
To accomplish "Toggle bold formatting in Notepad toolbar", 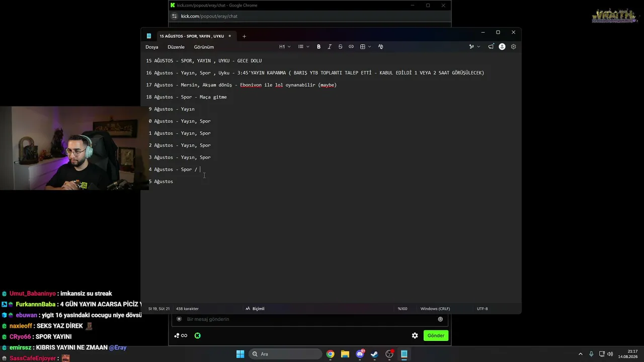I will [x=318, y=47].
